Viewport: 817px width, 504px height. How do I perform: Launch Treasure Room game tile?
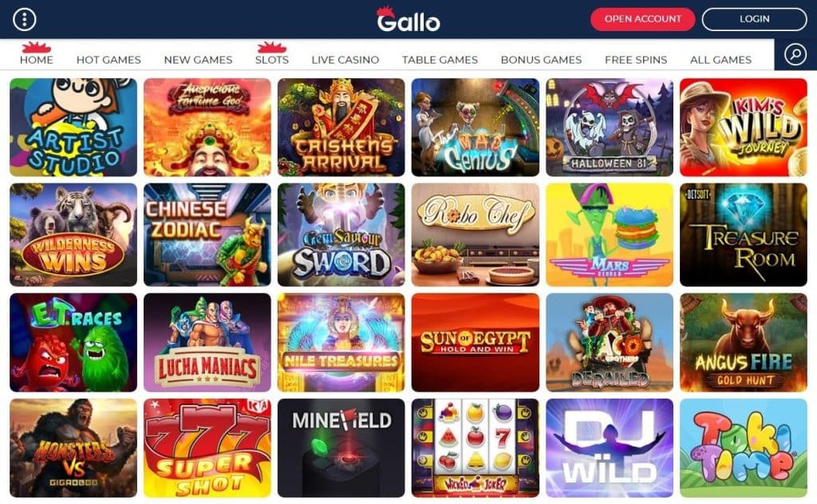click(744, 234)
